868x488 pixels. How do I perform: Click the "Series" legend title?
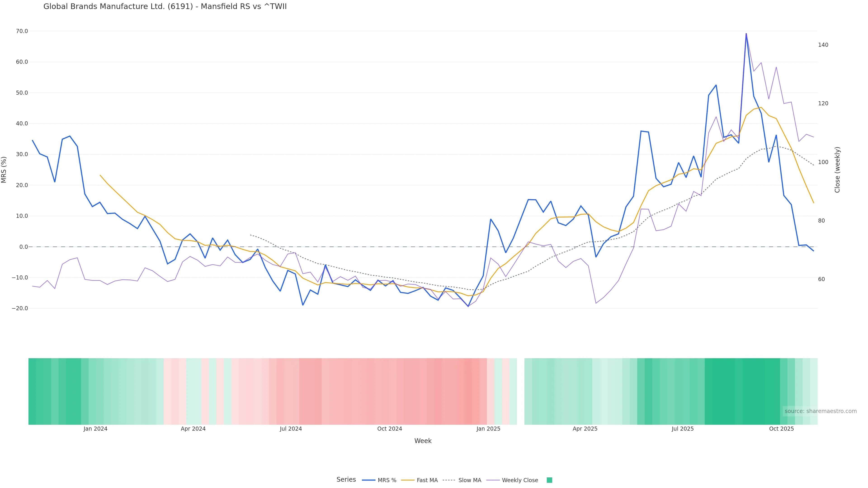[346, 480]
